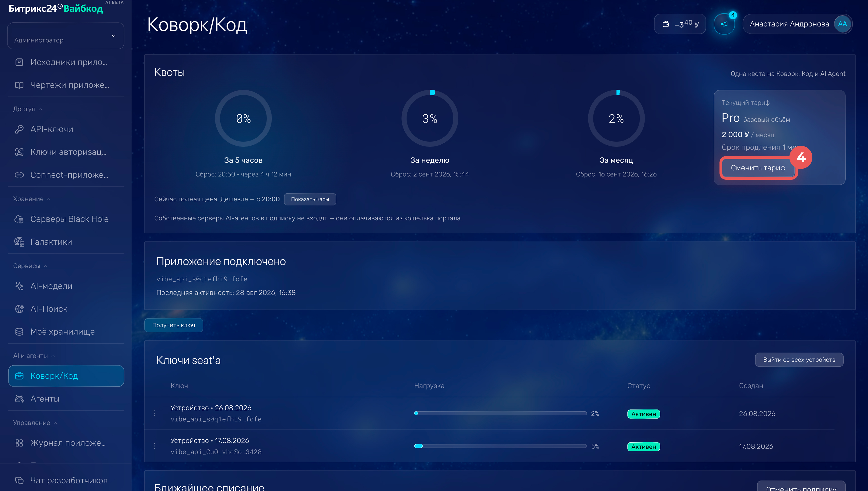Click the Коворк/Код briefcase icon
This screenshot has width=868, height=491.
pyautogui.click(x=19, y=376)
